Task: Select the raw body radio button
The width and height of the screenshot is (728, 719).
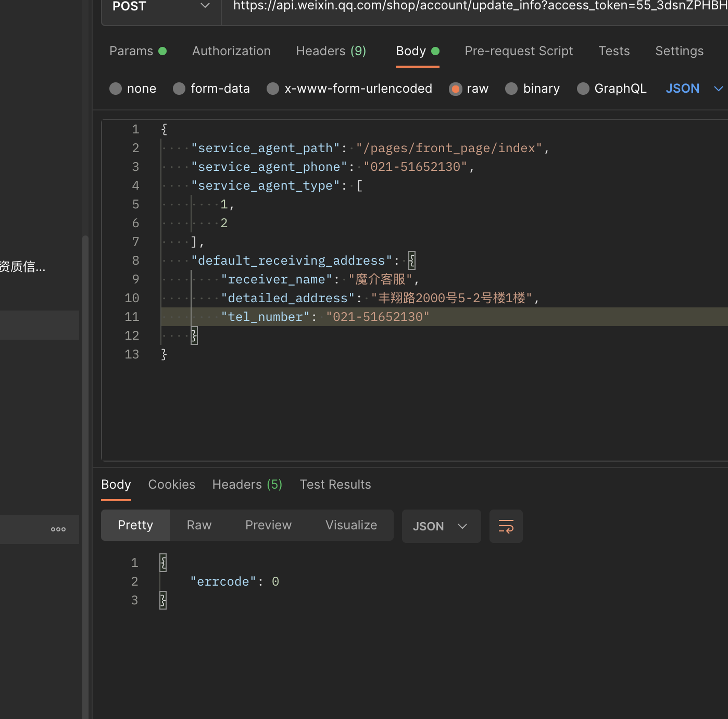Action: (x=456, y=89)
